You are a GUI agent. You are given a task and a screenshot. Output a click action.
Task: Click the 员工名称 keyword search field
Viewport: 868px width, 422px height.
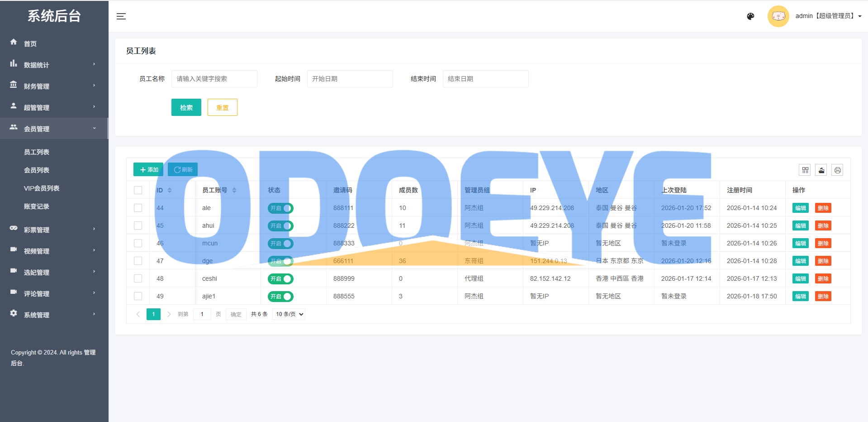(x=214, y=79)
